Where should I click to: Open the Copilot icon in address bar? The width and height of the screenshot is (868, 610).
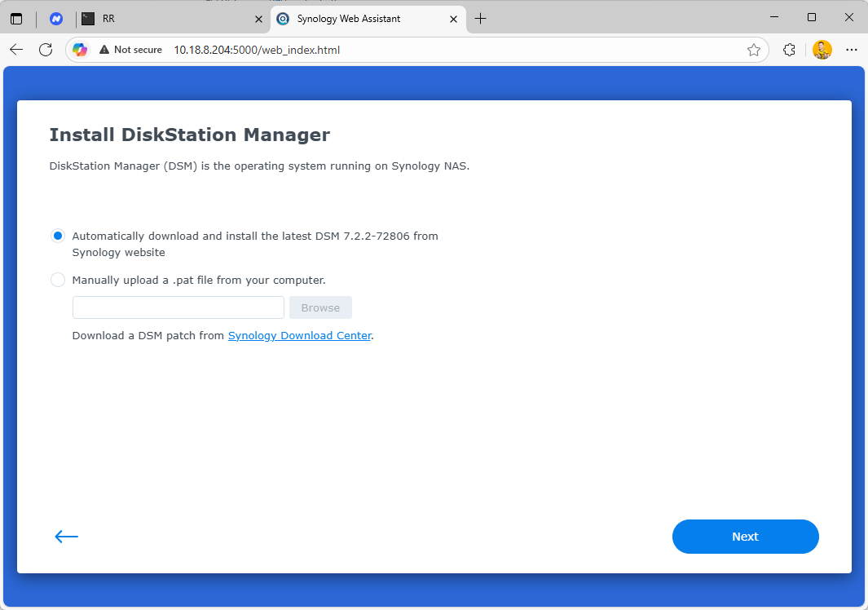[x=80, y=50]
